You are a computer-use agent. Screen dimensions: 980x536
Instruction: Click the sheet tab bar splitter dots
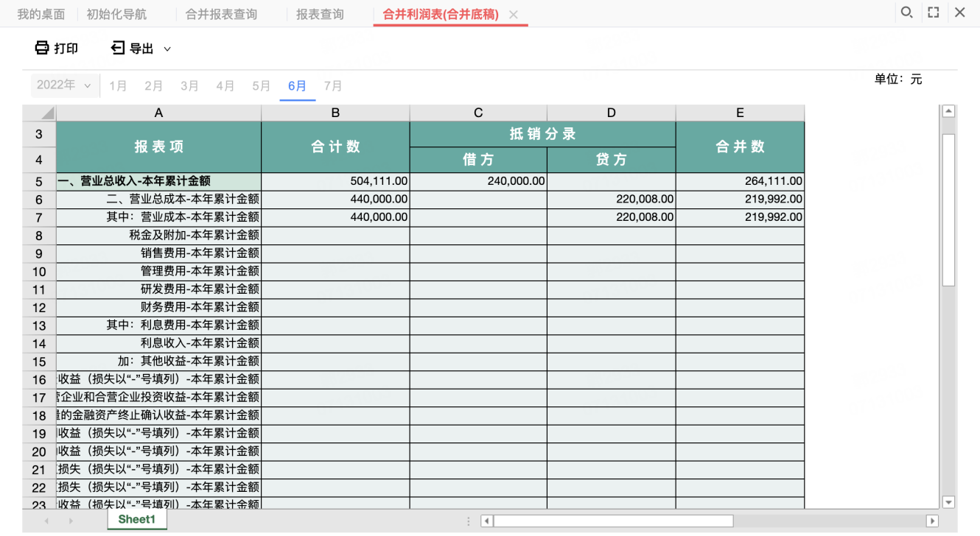[x=469, y=521]
